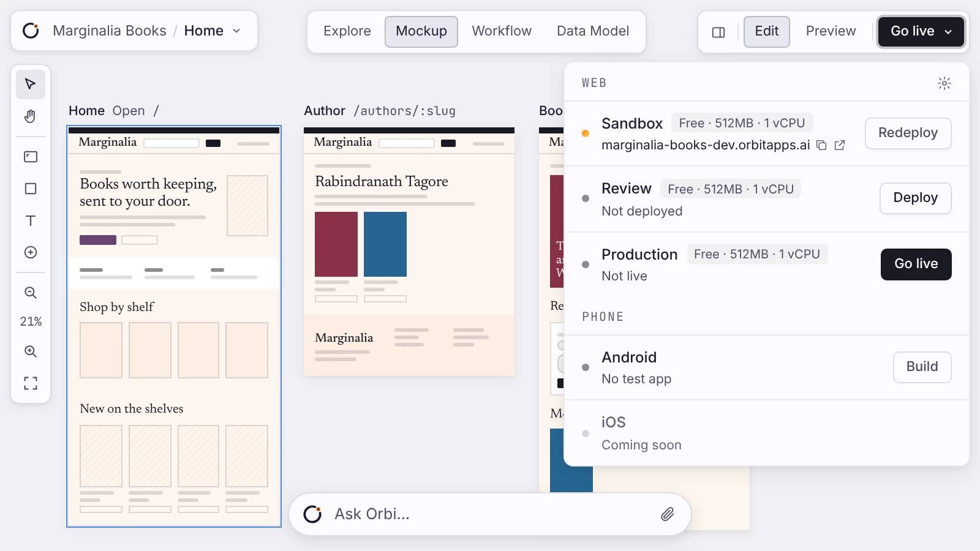980x551 pixels.
Task: Fit canvas to screen icon
Action: (31, 383)
